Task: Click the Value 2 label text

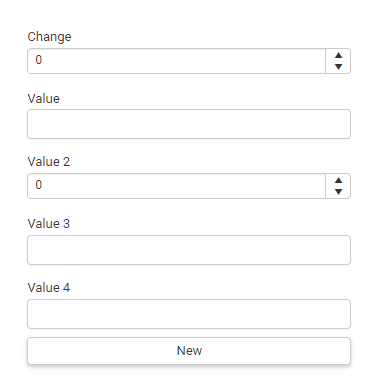Action: 49,162
